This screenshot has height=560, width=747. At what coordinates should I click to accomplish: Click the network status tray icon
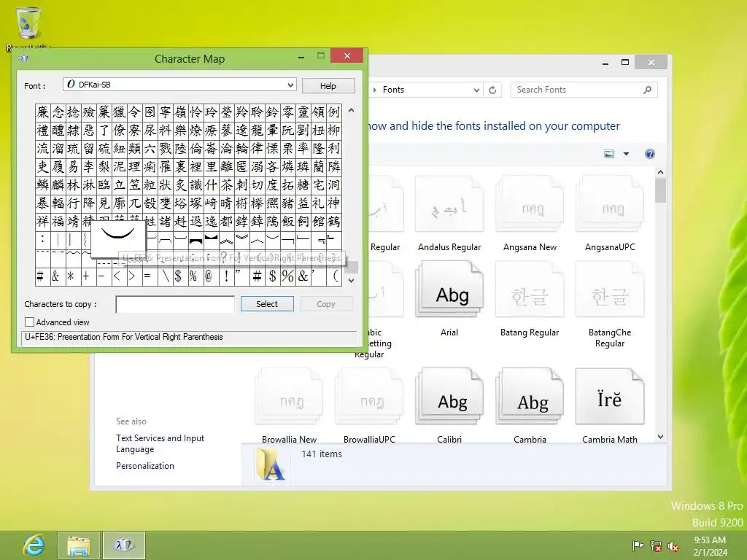click(x=656, y=545)
